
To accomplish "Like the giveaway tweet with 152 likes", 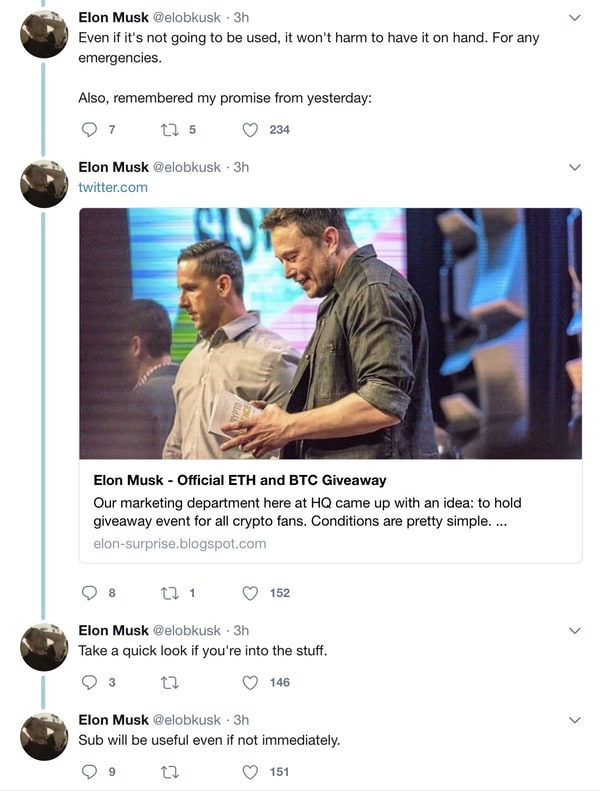I will click(251, 593).
